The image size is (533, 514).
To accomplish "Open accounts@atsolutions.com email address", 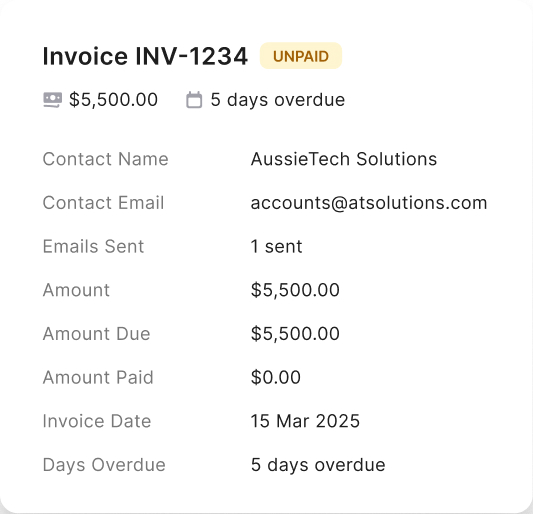I will pos(369,203).
